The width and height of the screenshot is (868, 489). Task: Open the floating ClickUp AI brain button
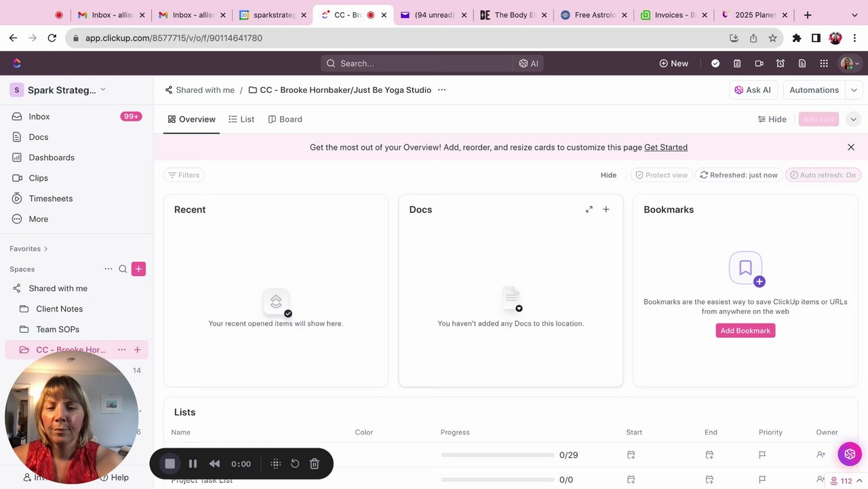850,454
